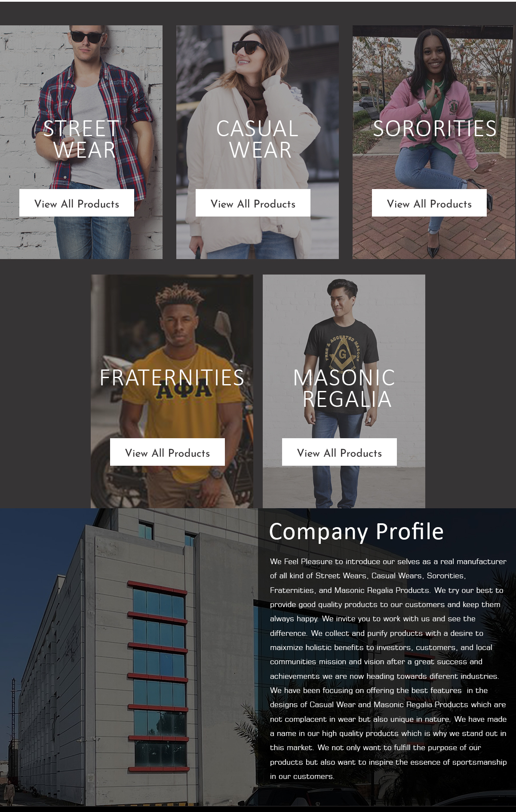516x812 pixels.
Task: Click the Masonic emblem on the black t-shirt
Action: (x=342, y=353)
